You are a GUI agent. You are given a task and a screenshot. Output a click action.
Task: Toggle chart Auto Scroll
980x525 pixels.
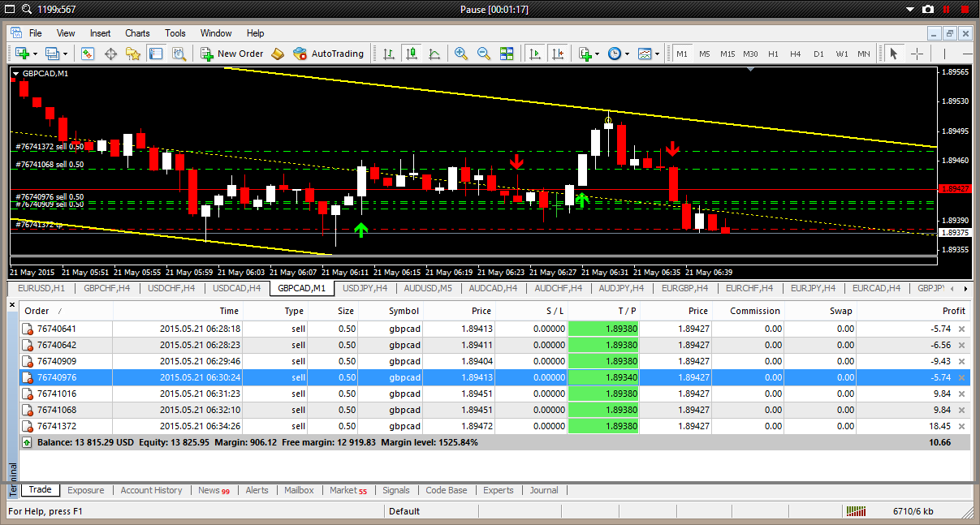pyautogui.click(x=534, y=54)
